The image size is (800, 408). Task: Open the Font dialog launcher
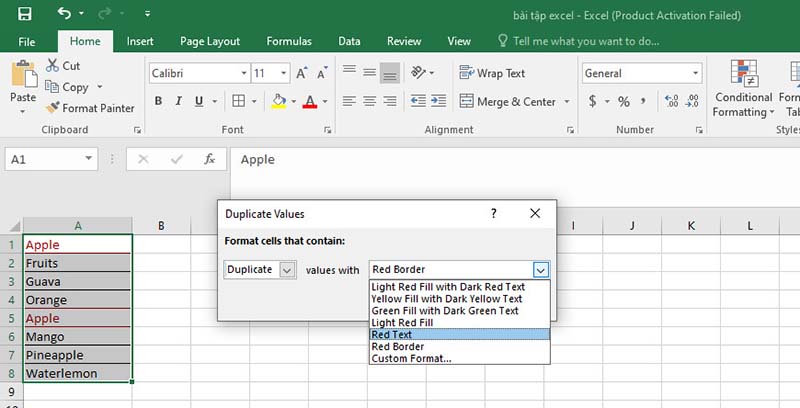(328, 131)
